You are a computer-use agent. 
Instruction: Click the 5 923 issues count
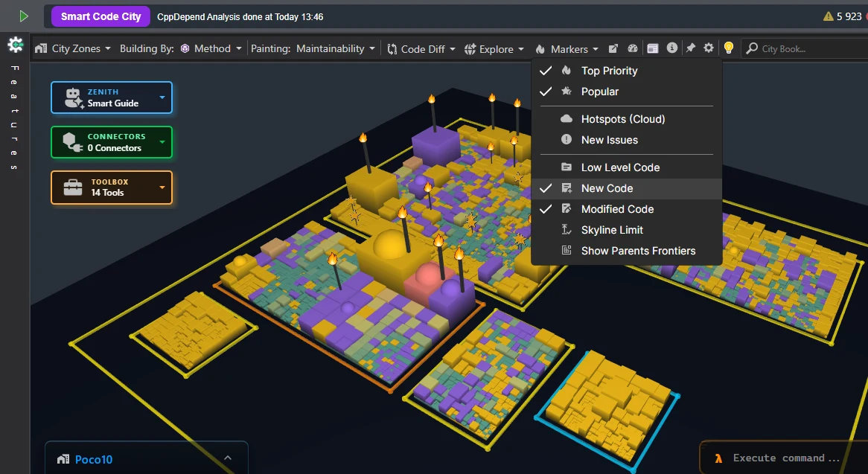[x=849, y=16]
